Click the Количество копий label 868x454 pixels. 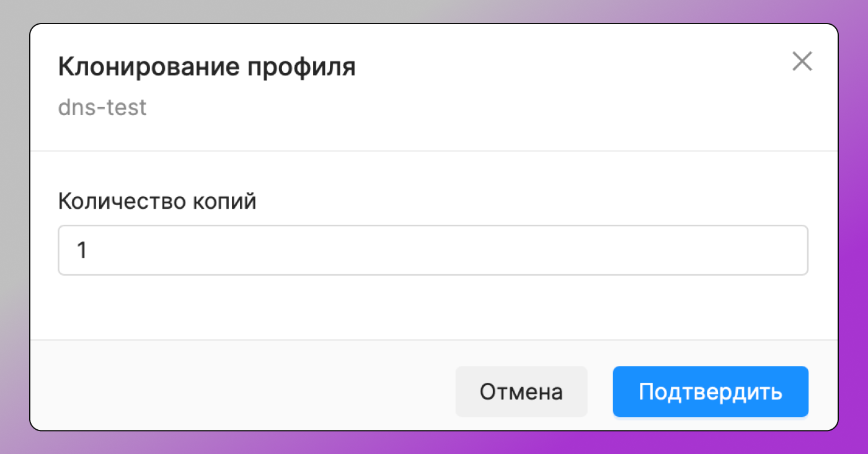pos(157,201)
